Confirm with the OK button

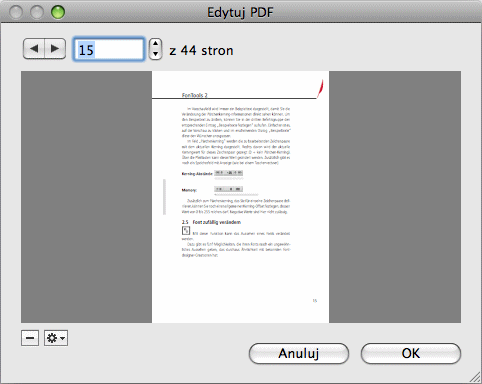[x=411, y=353]
